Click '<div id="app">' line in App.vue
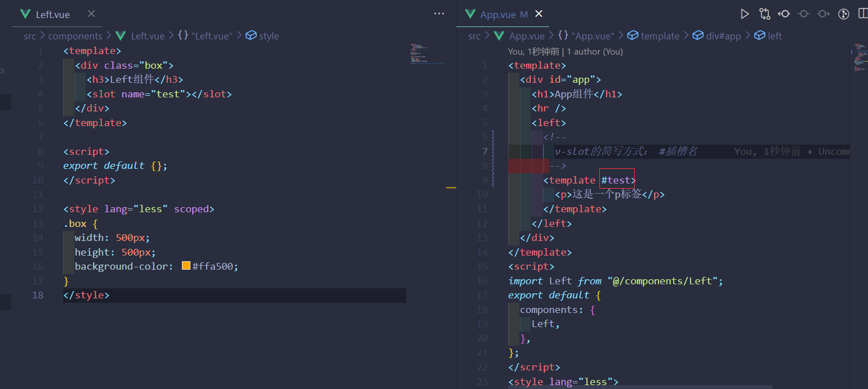This screenshot has height=389, width=868. click(x=560, y=79)
